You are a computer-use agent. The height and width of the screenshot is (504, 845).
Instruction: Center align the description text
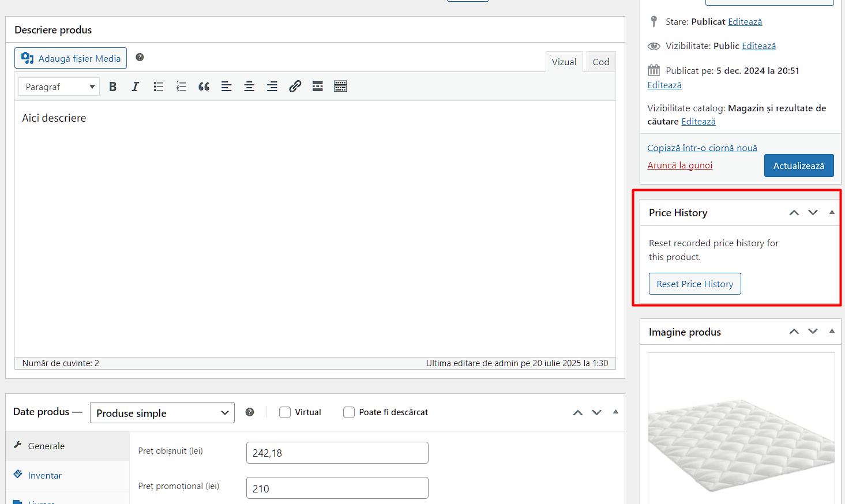pyautogui.click(x=249, y=86)
